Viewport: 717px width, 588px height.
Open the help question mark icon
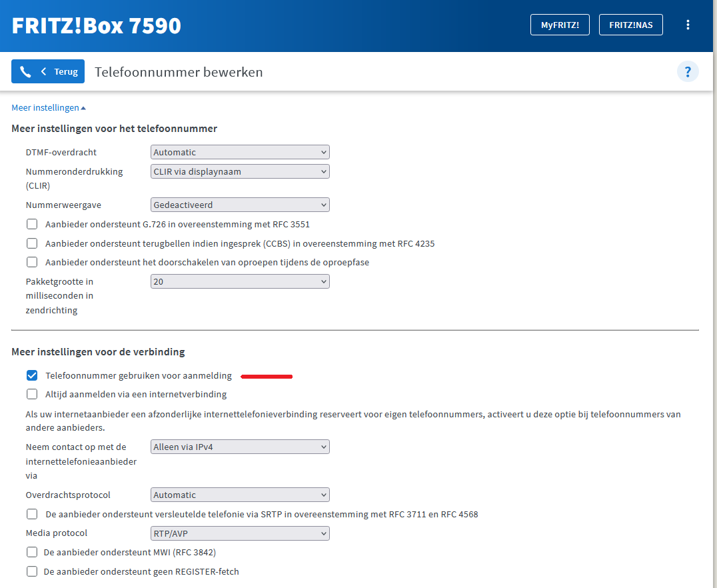point(688,72)
